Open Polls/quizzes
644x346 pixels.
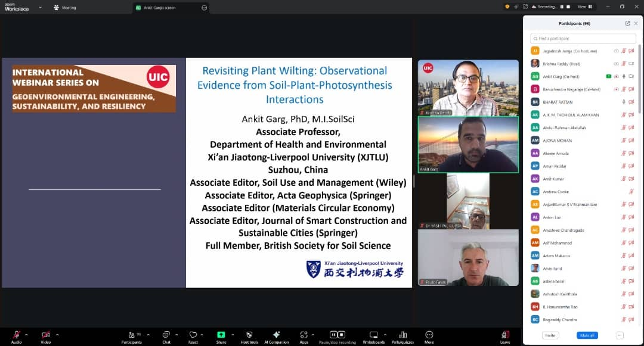tap(402, 335)
